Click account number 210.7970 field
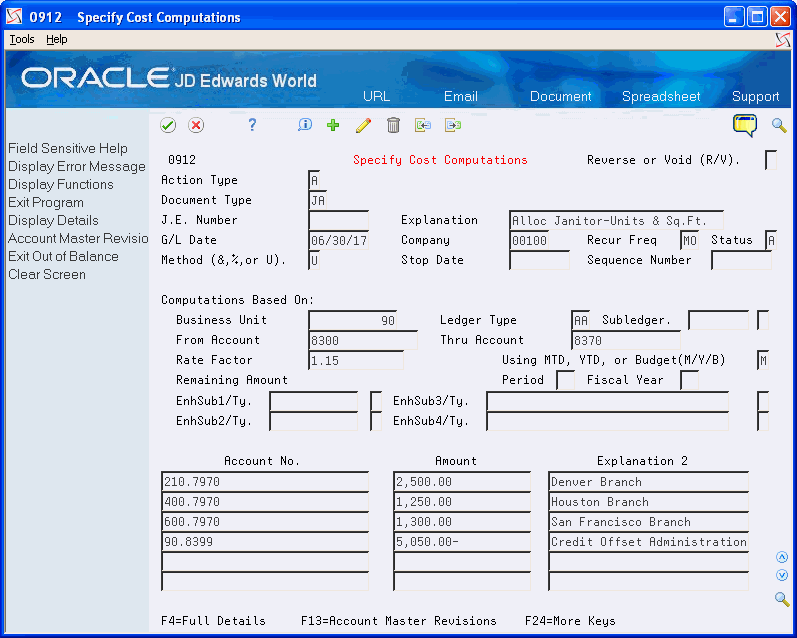The height and width of the screenshot is (638, 797). 265,481
